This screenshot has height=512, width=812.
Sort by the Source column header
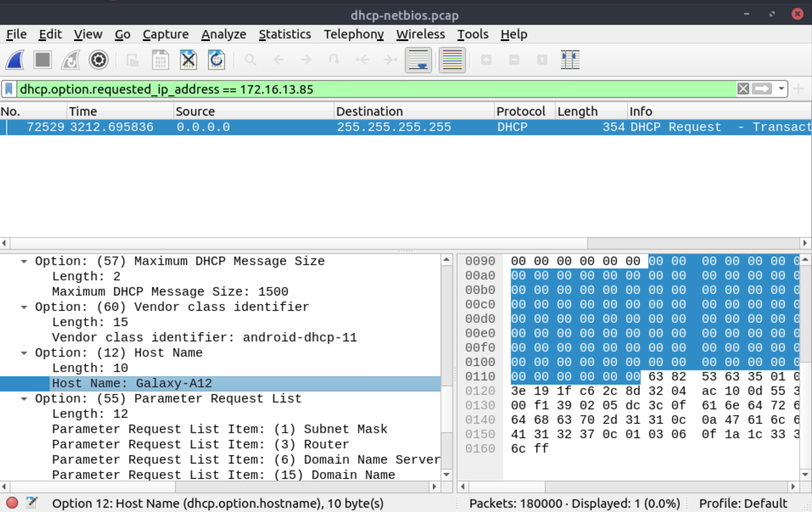point(254,111)
